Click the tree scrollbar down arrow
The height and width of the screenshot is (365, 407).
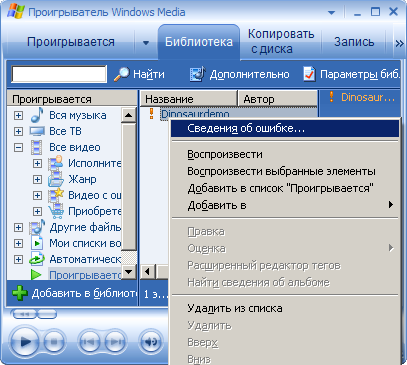coord(129,271)
